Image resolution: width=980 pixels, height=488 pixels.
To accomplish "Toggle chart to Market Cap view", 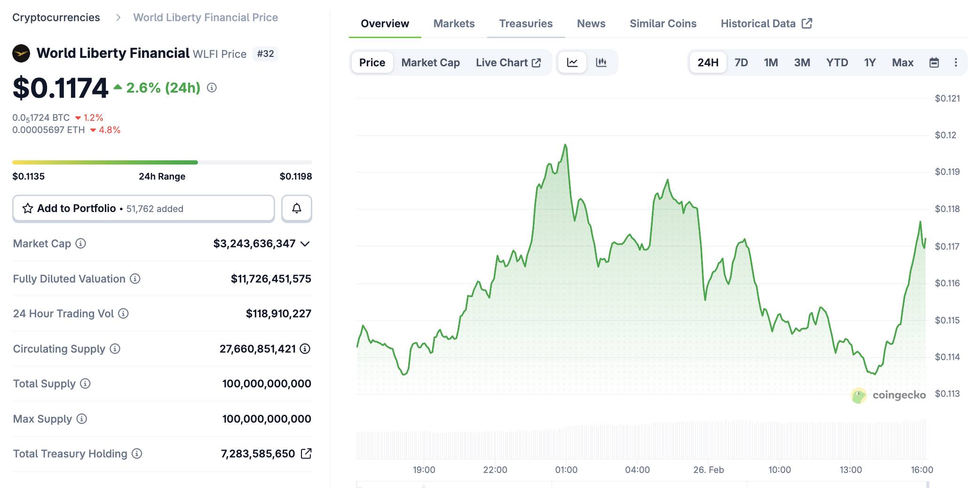I will (430, 63).
